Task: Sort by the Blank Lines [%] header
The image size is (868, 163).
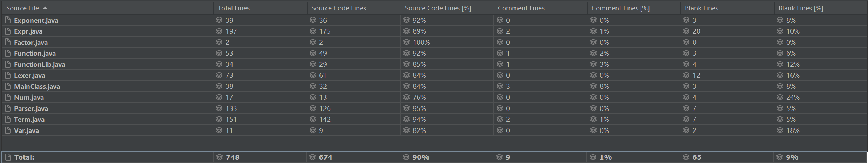Action: point(801,8)
